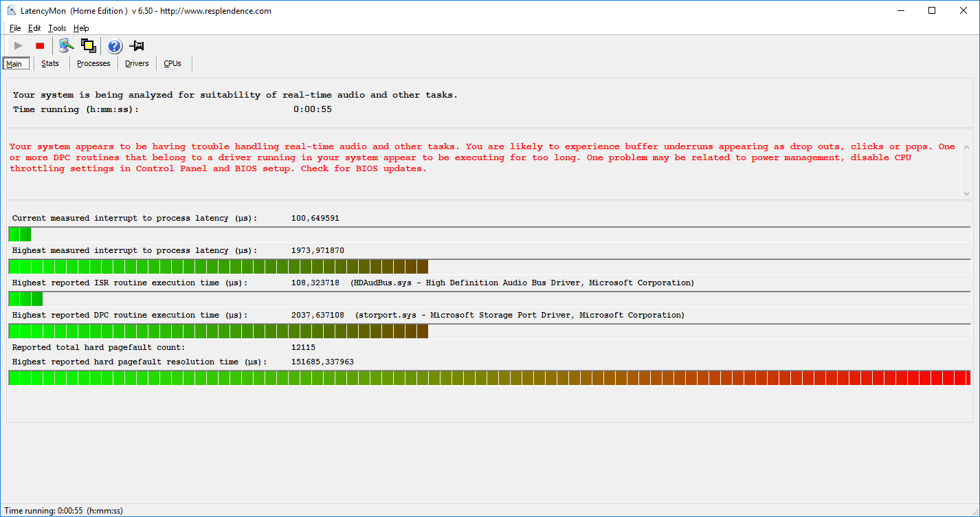980x517 pixels.
Task: Click scroll-down arrow of warning message box
Action: tap(967, 194)
